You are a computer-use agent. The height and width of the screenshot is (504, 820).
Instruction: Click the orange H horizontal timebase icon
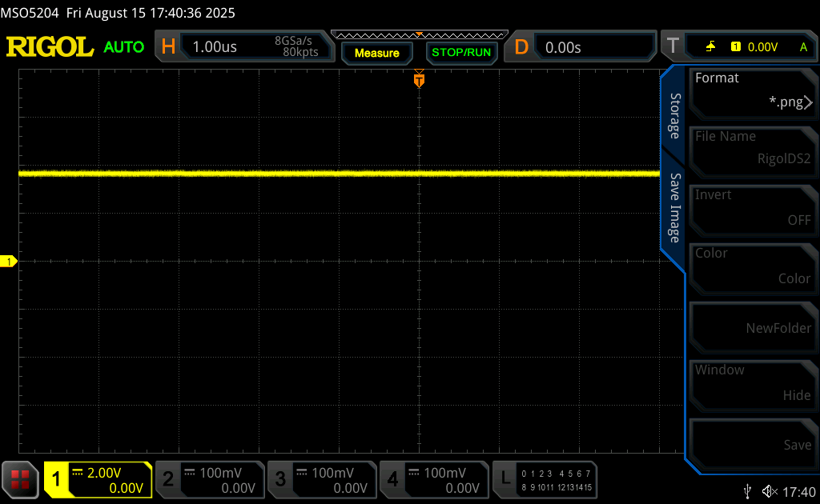pos(168,47)
